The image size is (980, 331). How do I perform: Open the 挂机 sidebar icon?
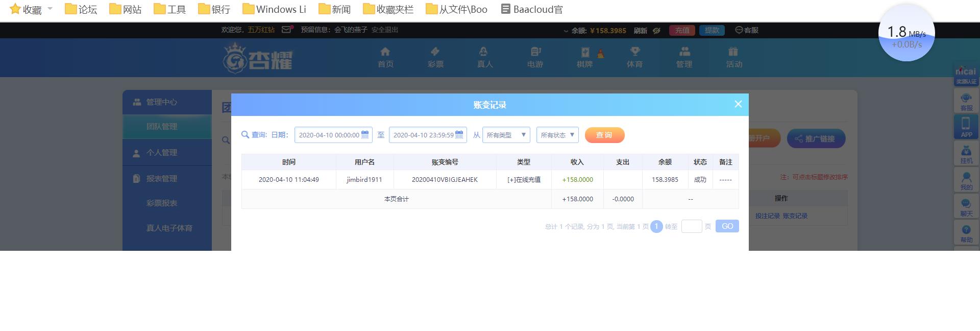[x=966, y=154]
